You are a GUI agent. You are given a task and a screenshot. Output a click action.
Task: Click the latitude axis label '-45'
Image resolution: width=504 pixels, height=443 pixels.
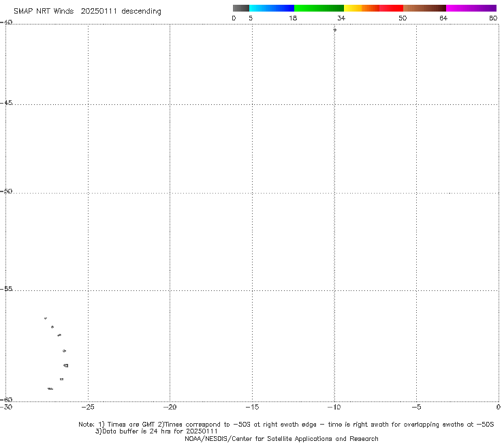(6, 103)
